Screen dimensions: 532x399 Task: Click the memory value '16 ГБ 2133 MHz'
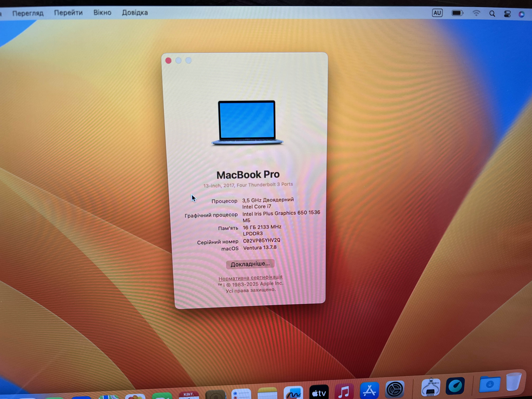click(262, 227)
